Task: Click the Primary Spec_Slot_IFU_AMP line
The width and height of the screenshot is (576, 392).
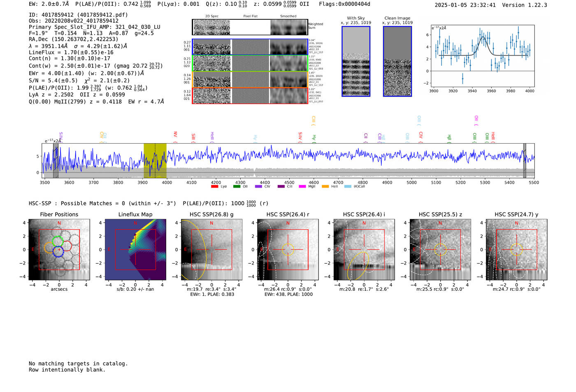Action: [x=95, y=27]
